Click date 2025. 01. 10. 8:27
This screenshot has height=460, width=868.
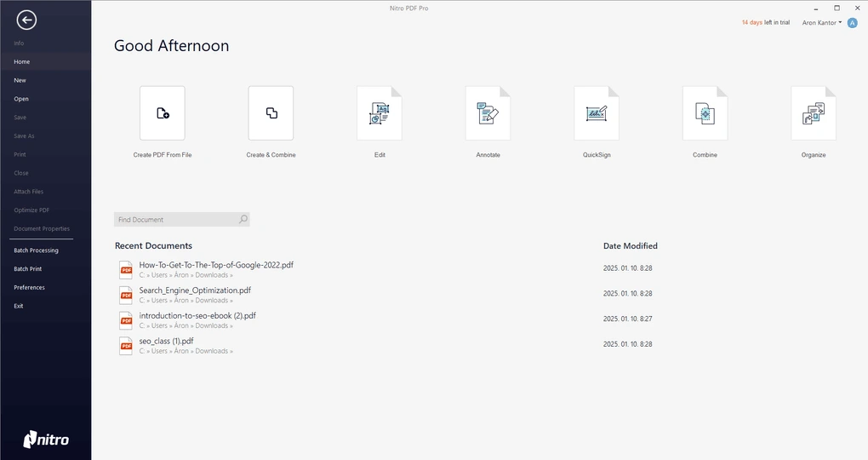(x=628, y=319)
